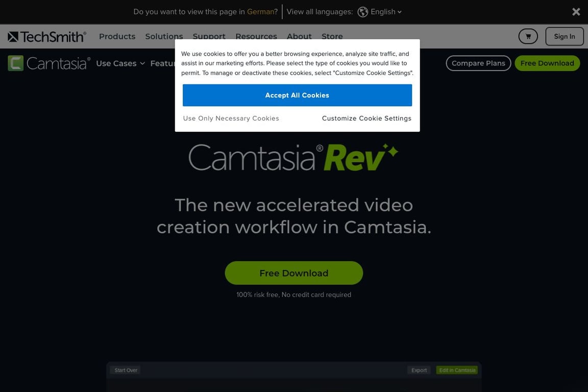This screenshot has height=392, width=588.
Task: Click the Sign In button
Action: tap(565, 36)
